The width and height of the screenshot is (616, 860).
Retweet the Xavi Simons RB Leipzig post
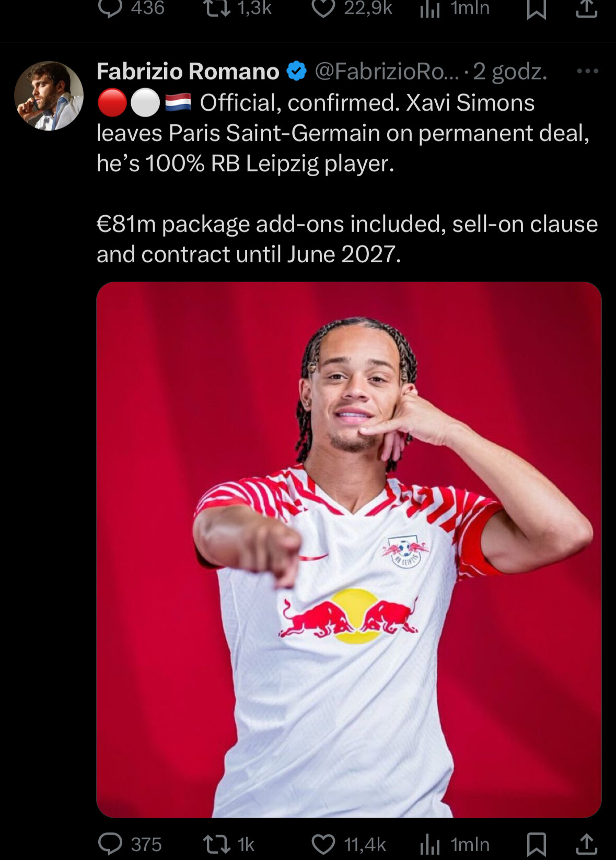(x=228, y=844)
